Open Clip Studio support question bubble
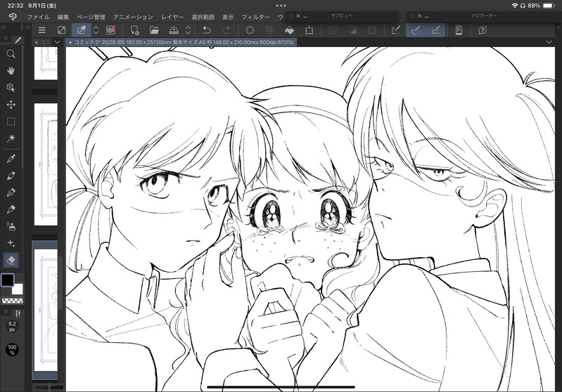The height and width of the screenshot is (392, 562). tap(483, 30)
